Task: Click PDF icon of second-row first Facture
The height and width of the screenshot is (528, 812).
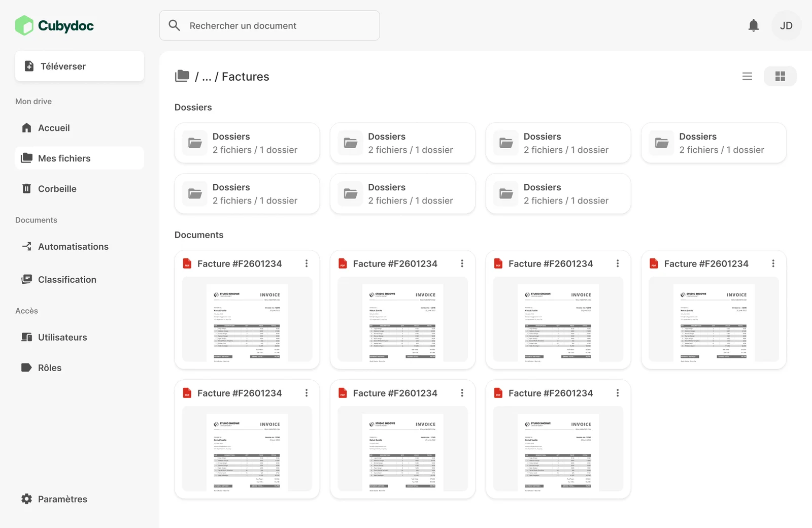Action: pos(187,393)
